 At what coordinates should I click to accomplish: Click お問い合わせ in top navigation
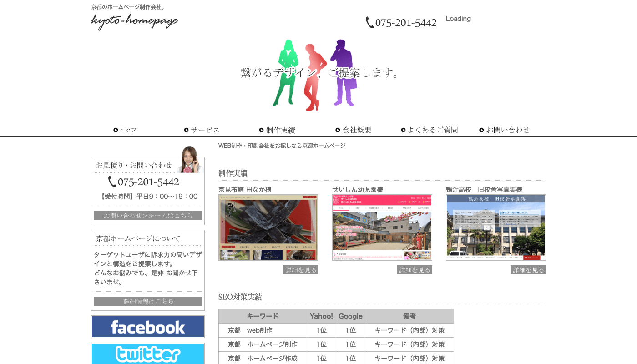pos(505,130)
